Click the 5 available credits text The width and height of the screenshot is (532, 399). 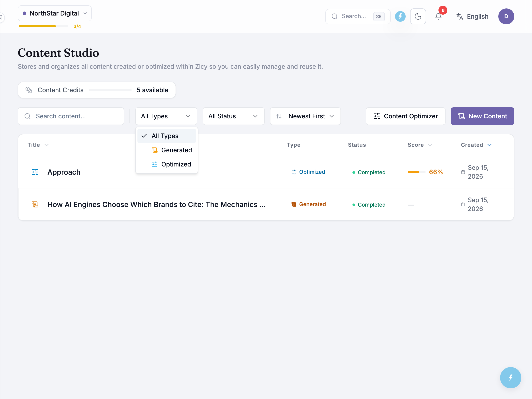pos(153,90)
